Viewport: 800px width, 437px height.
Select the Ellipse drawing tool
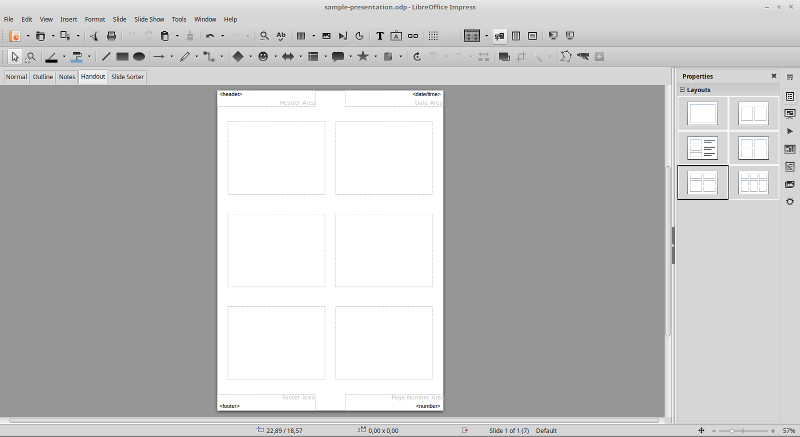(139, 57)
